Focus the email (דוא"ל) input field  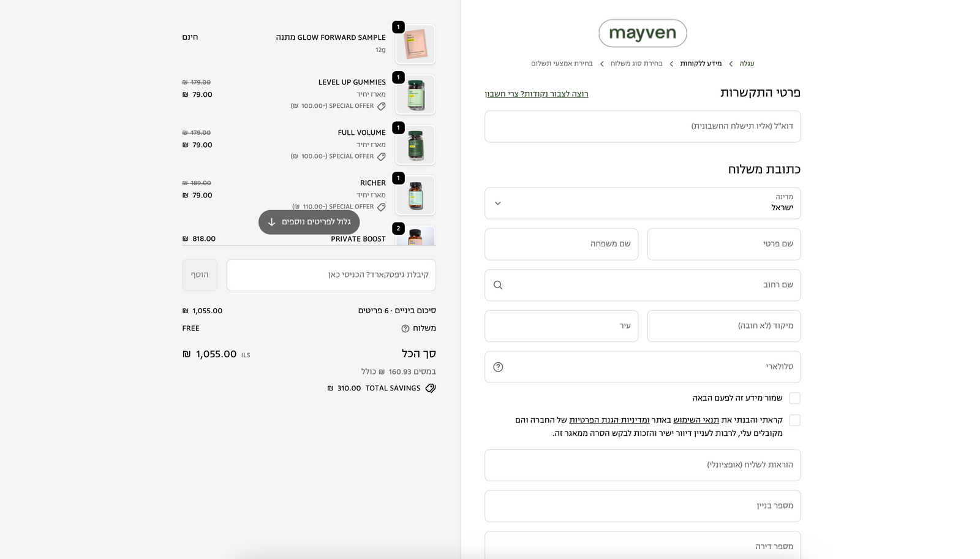coord(643,127)
